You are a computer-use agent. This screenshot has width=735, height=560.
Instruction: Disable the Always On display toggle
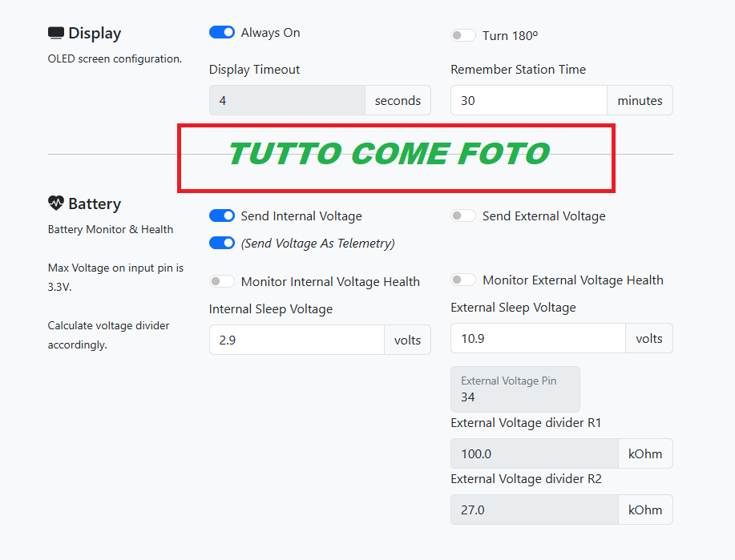click(x=222, y=32)
